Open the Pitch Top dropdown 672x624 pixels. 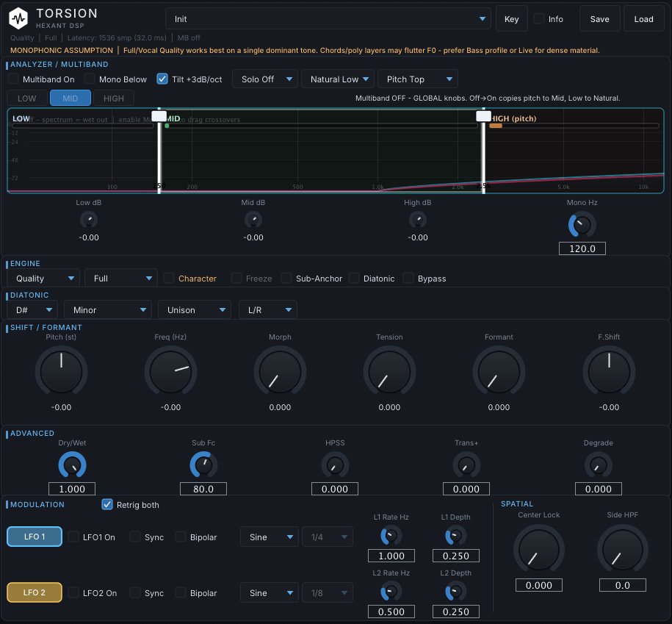tap(418, 79)
